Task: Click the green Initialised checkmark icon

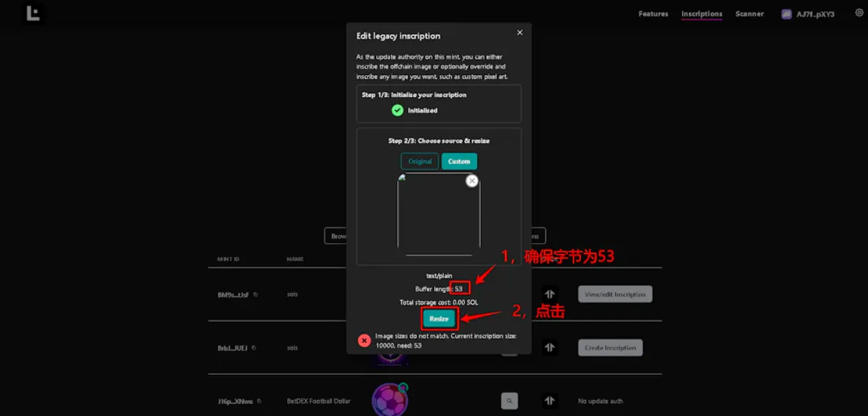Action: (x=397, y=110)
